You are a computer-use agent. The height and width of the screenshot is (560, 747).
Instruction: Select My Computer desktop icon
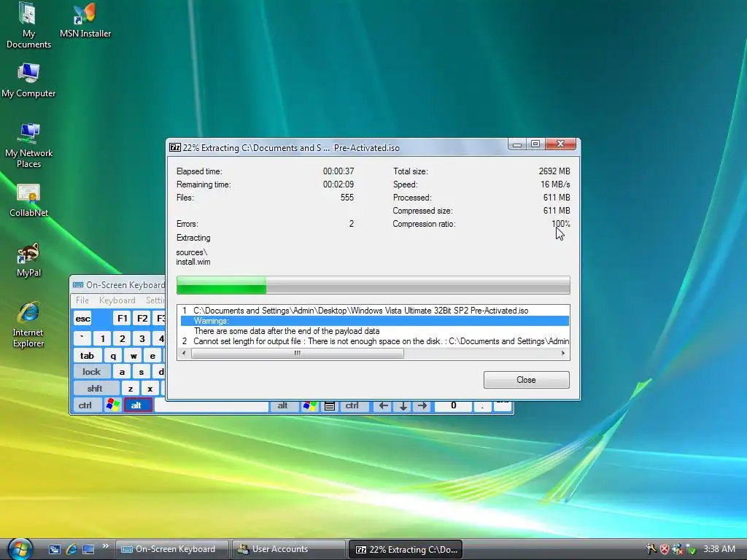coord(28,80)
